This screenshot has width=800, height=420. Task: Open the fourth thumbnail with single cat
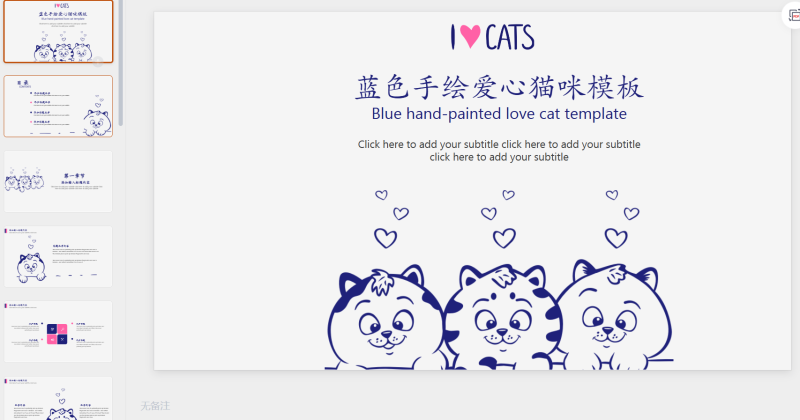(58, 257)
